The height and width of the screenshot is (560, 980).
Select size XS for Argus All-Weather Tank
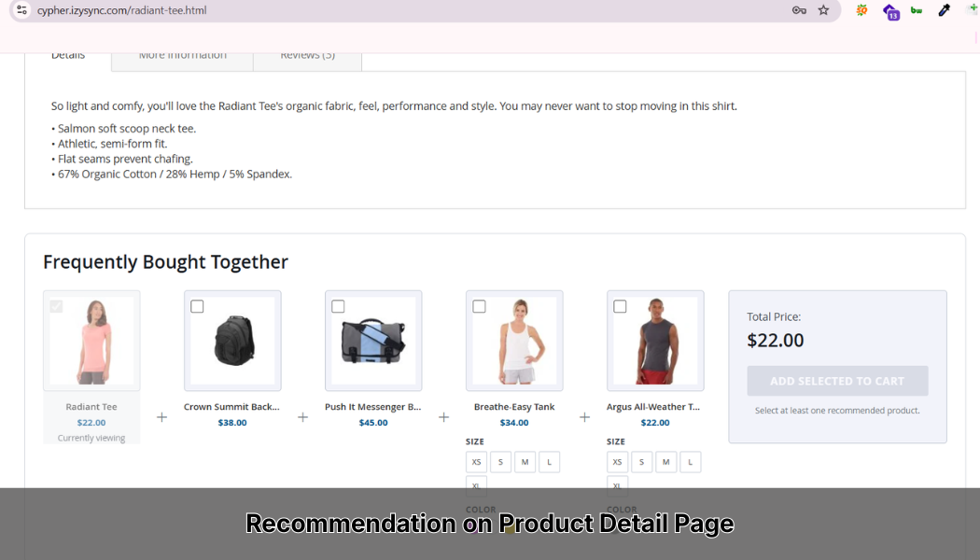pos(618,462)
